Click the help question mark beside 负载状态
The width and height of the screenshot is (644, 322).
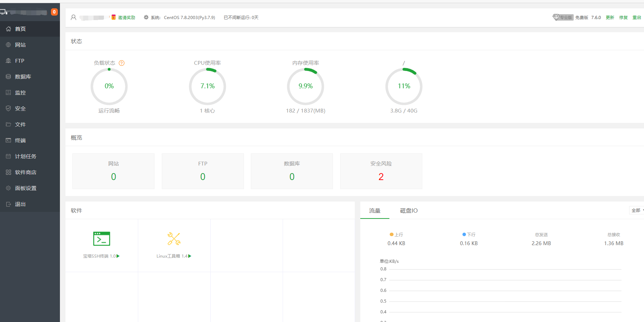(122, 63)
